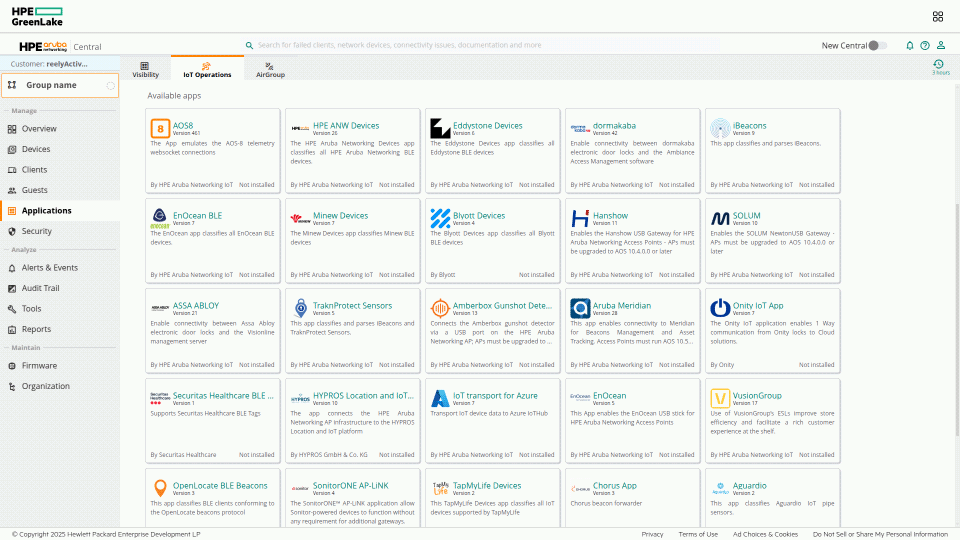The height and width of the screenshot is (540, 960).
Task: Open Tools in the sidebar
Action: (x=31, y=309)
